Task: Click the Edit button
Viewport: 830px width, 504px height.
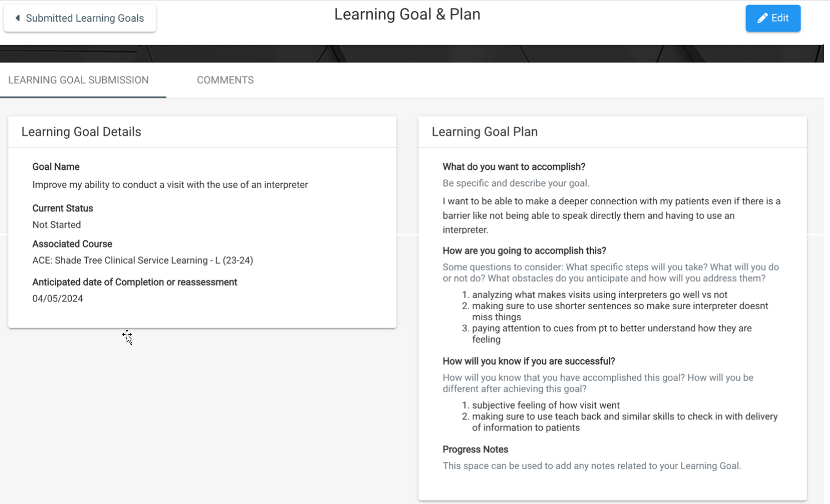Action: point(773,18)
